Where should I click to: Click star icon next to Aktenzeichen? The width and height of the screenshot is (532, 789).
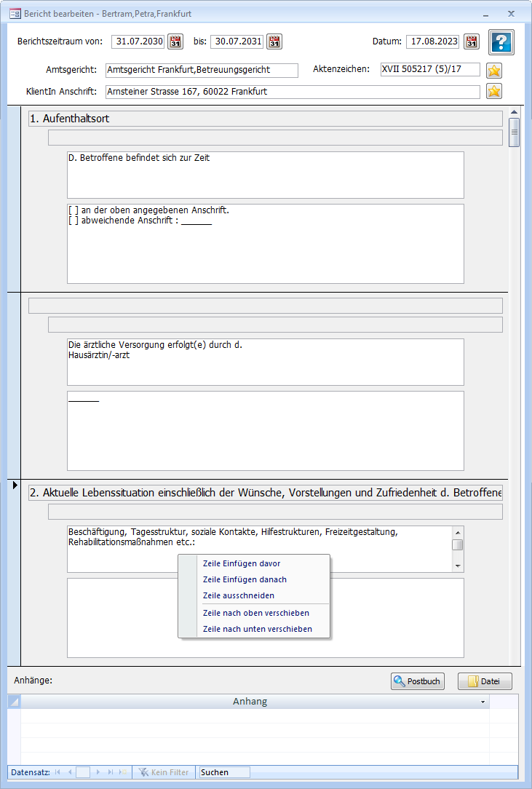(494, 71)
